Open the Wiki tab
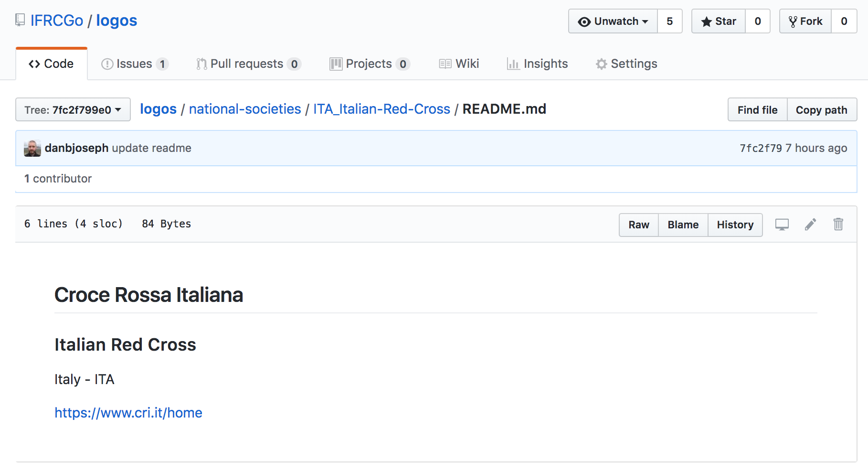Screen dimensions: 868x472 point(459,64)
